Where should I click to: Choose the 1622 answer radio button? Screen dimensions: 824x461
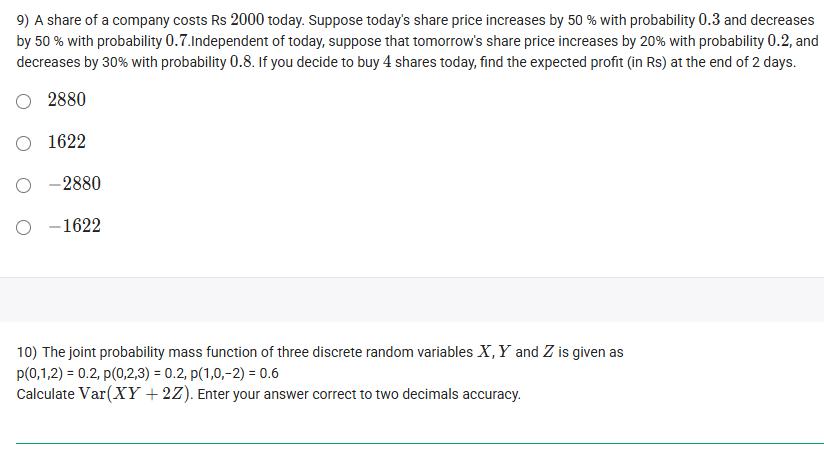pyautogui.click(x=23, y=142)
